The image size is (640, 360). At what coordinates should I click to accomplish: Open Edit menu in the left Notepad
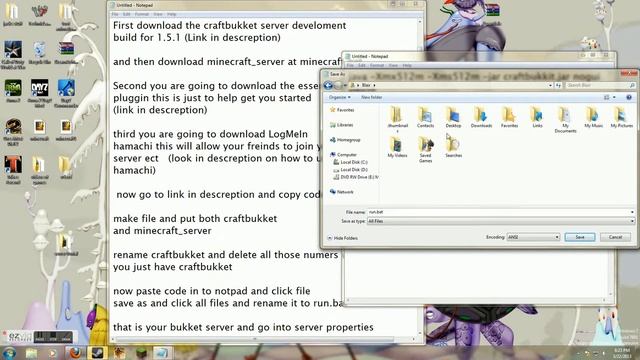(126, 14)
